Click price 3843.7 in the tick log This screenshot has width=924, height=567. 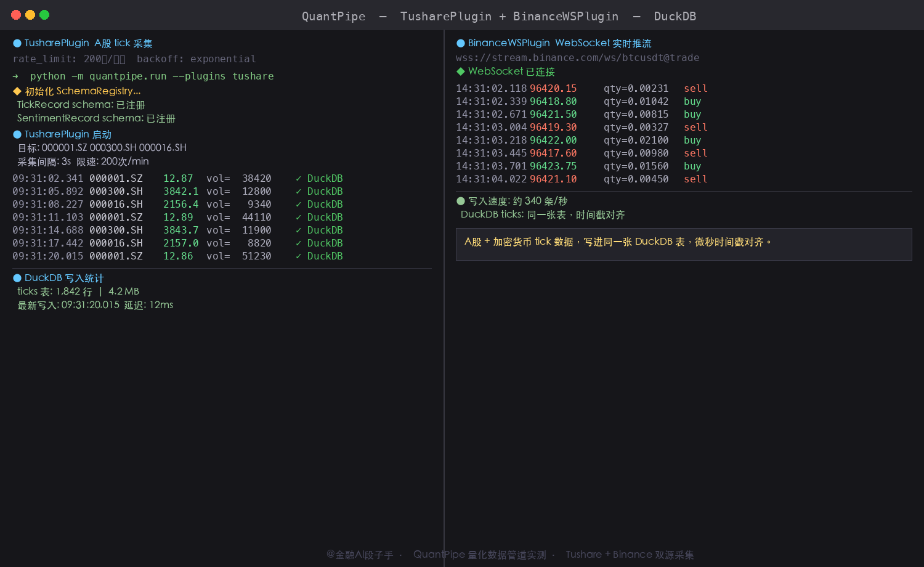tap(181, 230)
